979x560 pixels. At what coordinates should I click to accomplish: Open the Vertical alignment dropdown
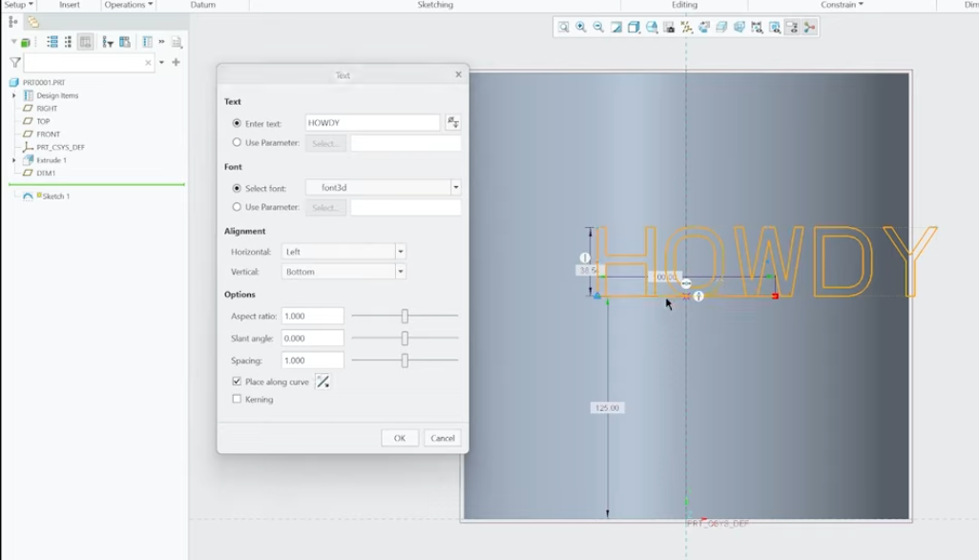400,272
